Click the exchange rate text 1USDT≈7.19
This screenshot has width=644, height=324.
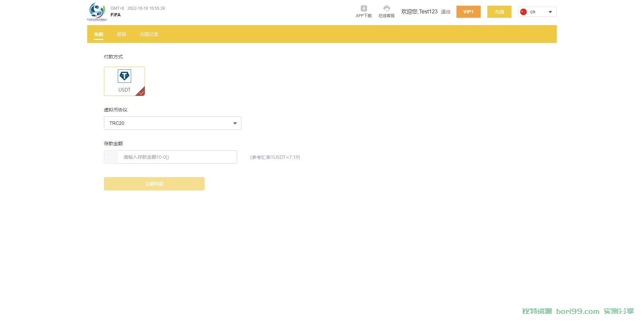(275, 157)
